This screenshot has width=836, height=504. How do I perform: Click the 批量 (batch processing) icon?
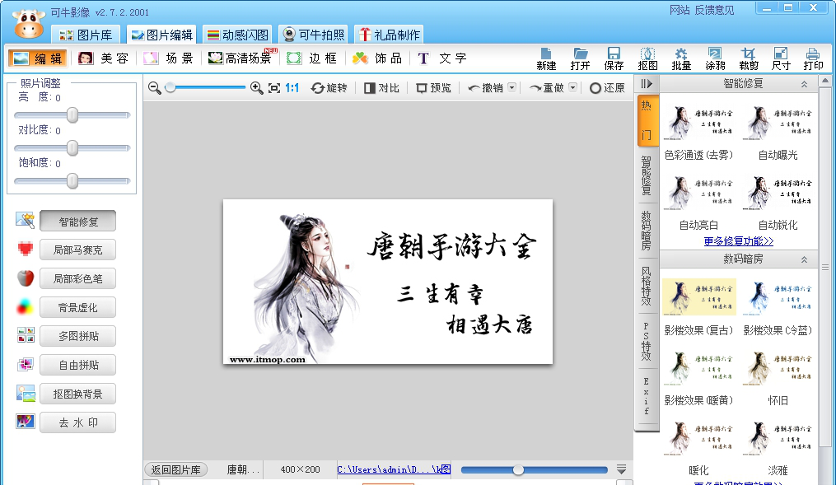tap(682, 58)
